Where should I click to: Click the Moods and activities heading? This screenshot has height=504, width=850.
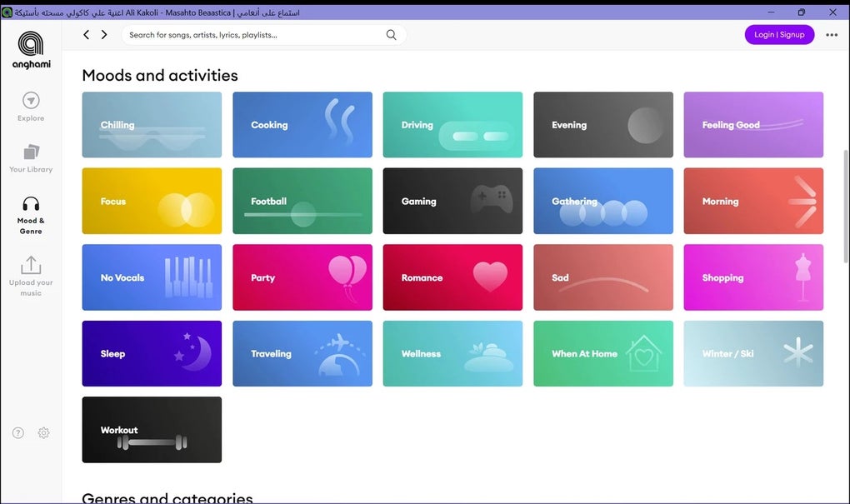[x=159, y=75]
